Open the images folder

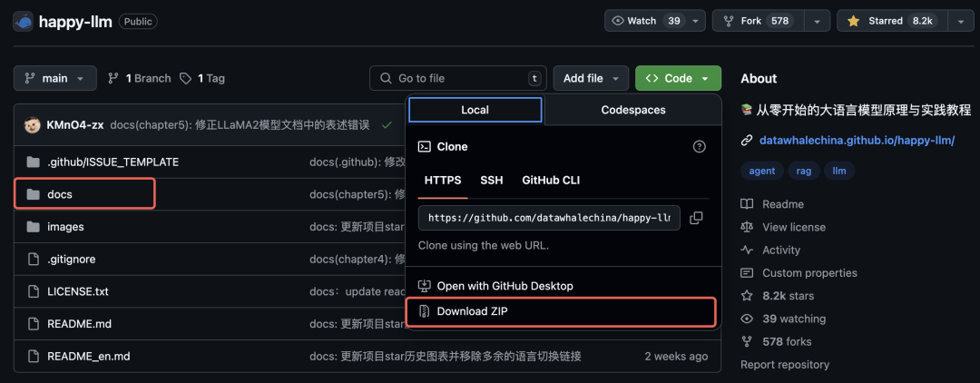click(x=65, y=227)
